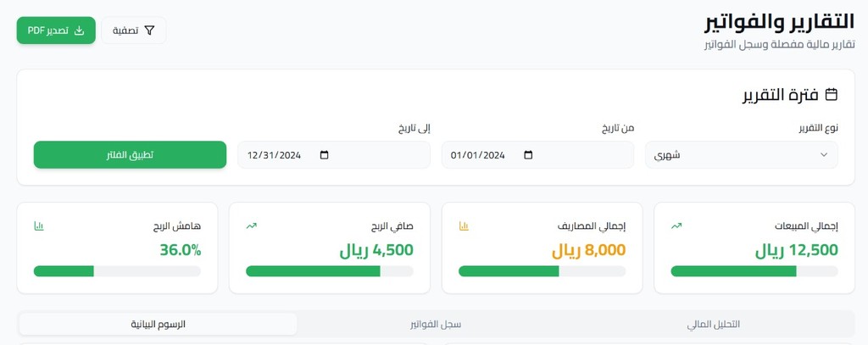
Task: Click the trend arrow icon on صافي الربح card
Action: (251, 226)
